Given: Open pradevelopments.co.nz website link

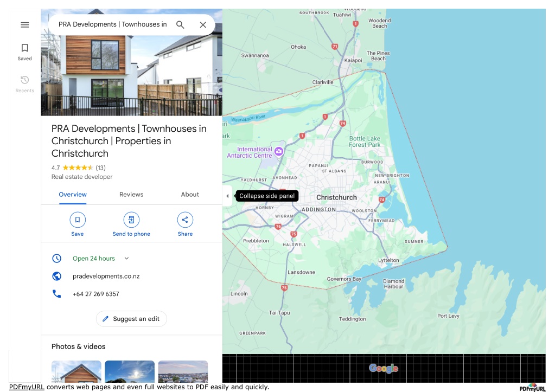Looking at the screenshot, I should pos(106,277).
